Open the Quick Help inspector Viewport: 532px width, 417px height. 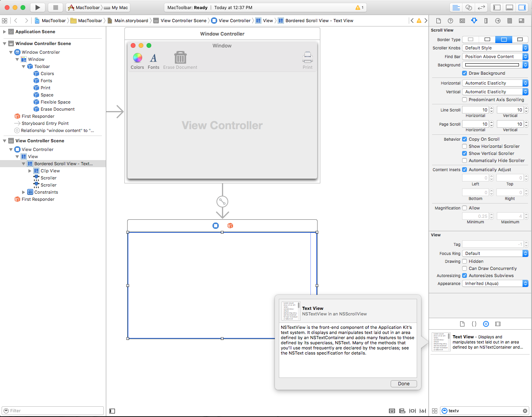pos(450,21)
